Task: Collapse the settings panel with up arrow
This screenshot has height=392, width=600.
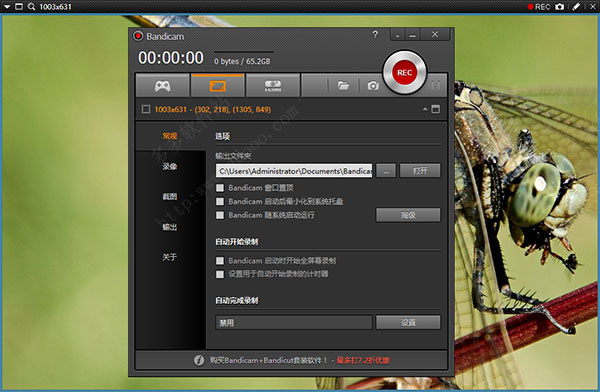Action: (425, 109)
